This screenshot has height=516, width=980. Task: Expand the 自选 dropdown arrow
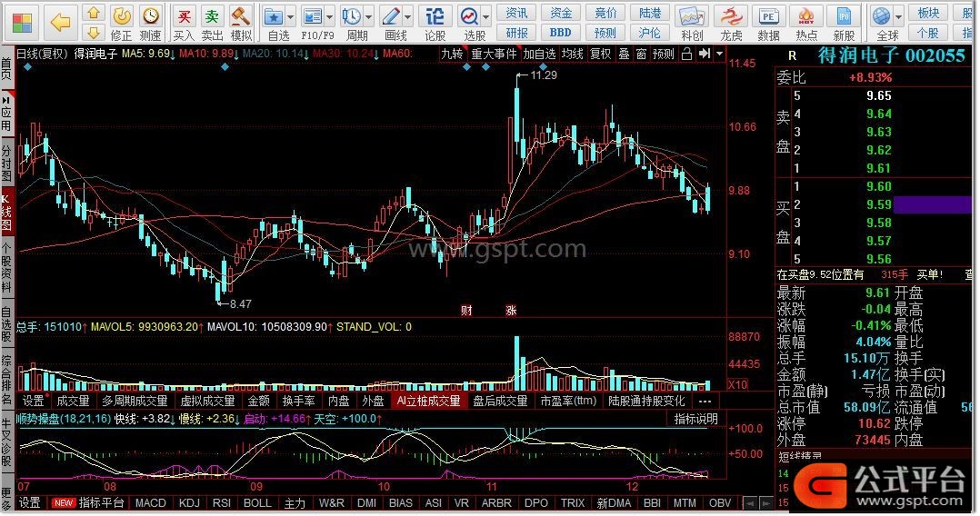[291, 17]
